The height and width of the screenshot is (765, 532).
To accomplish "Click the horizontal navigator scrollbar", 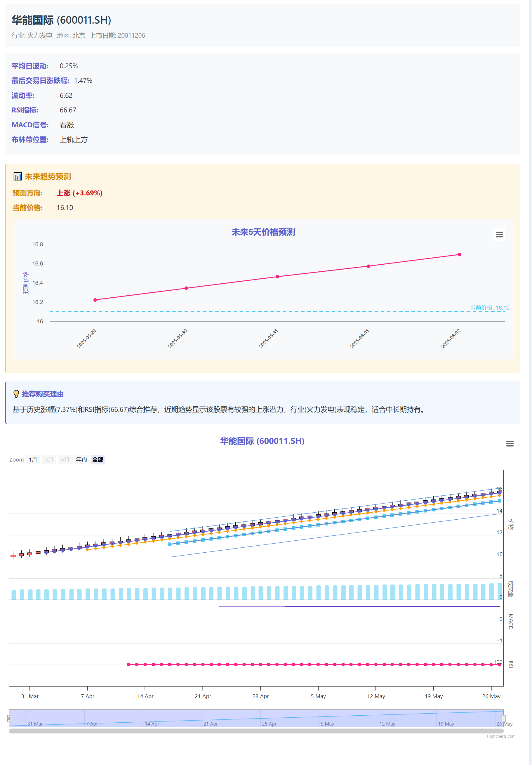I will [256, 731].
